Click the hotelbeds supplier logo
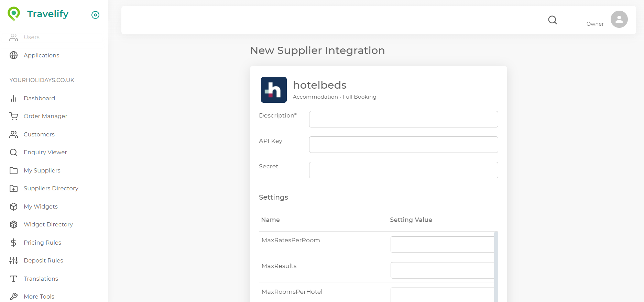The width and height of the screenshot is (644, 302). click(x=274, y=90)
